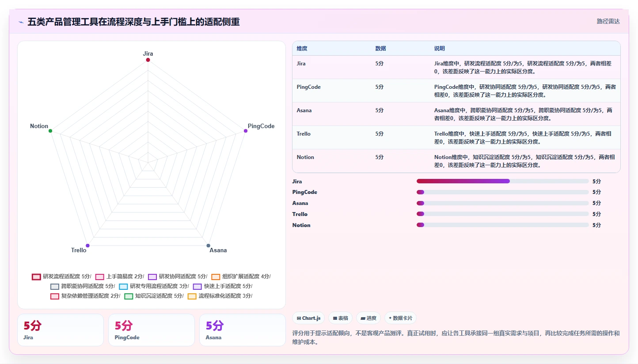Open the Asana 5分 summary card
The image size is (638, 364).
(x=243, y=330)
